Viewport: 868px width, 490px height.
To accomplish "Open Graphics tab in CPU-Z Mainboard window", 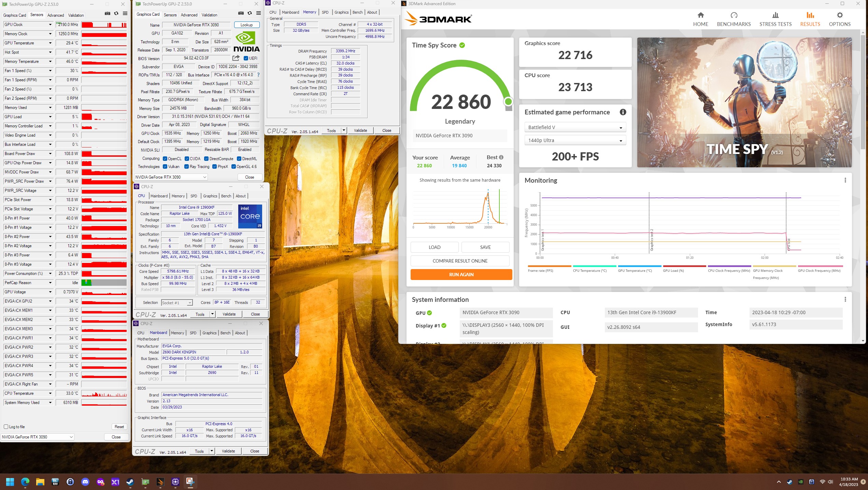I will coord(209,333).
